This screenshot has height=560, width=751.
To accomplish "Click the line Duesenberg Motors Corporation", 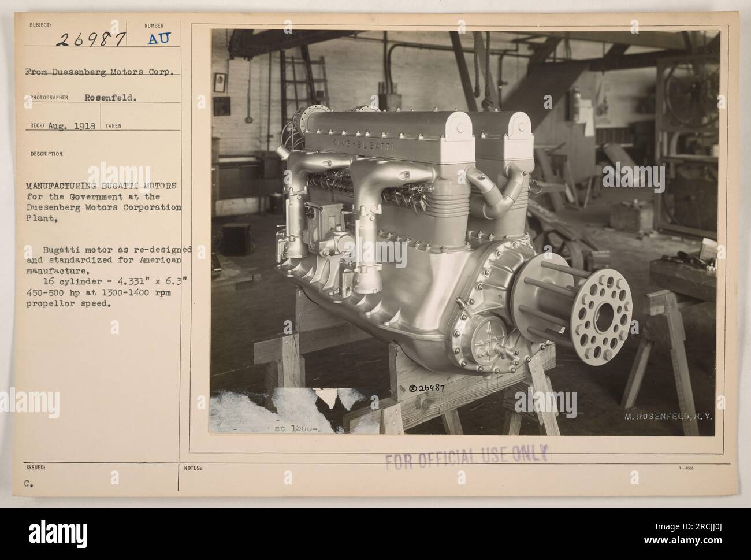I will click(104, 208).
